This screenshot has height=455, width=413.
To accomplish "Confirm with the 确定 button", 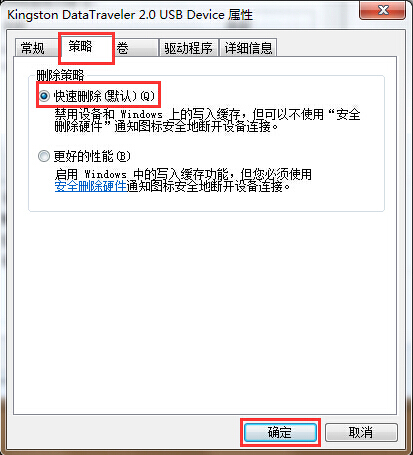I will [280, 432].
